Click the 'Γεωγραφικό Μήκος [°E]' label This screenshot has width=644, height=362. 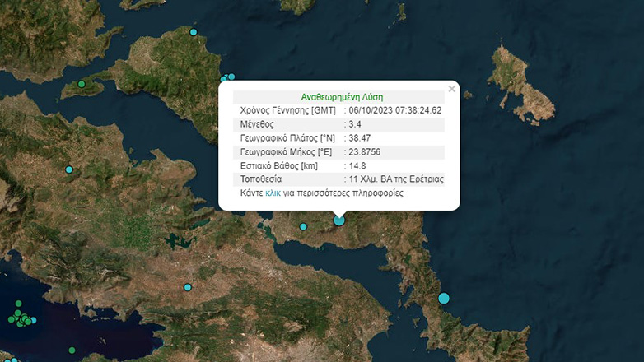pyautogui.click(x=286, y=152)
